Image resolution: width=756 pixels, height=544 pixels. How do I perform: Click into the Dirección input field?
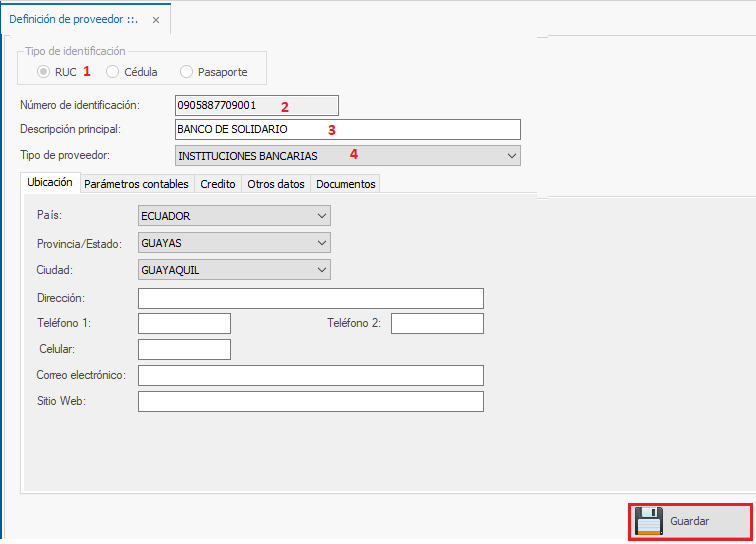click(x=310, y=299)
